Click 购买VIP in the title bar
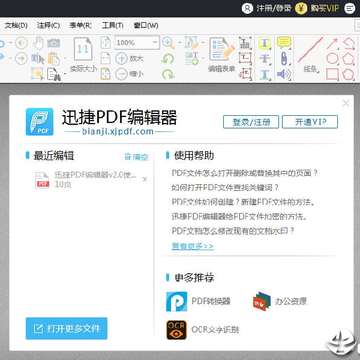Screen dimensions: 360x360 [317, 8]
